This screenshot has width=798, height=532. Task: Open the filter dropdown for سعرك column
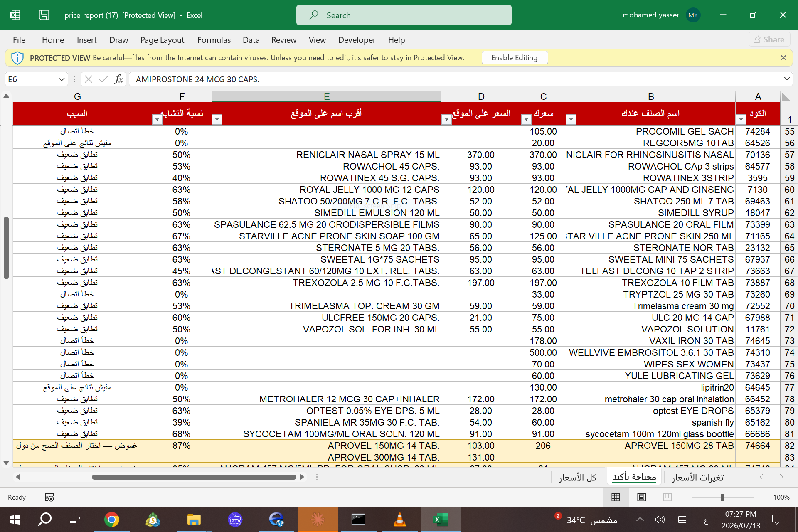coord(527,120)
